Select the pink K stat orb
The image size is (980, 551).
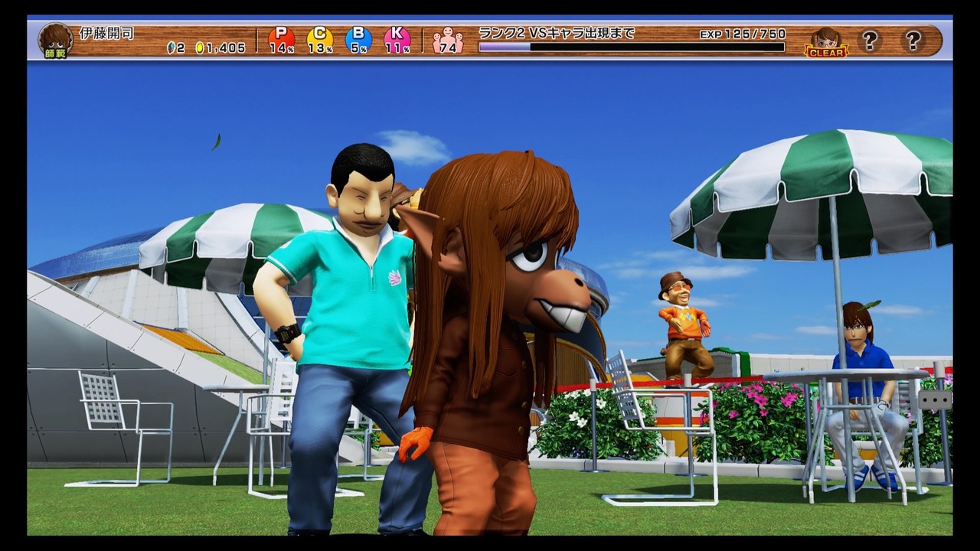coord(397,40)
